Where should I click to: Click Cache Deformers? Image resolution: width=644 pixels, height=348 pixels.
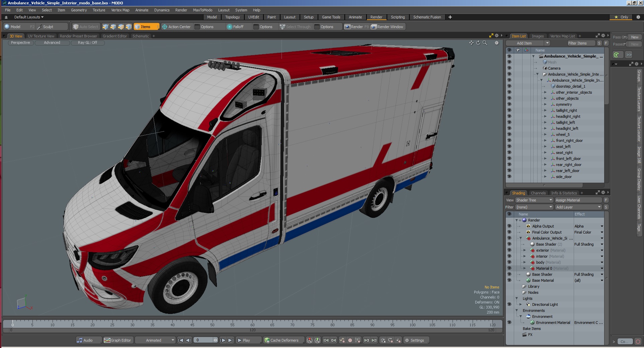click(x=284, y=340)
